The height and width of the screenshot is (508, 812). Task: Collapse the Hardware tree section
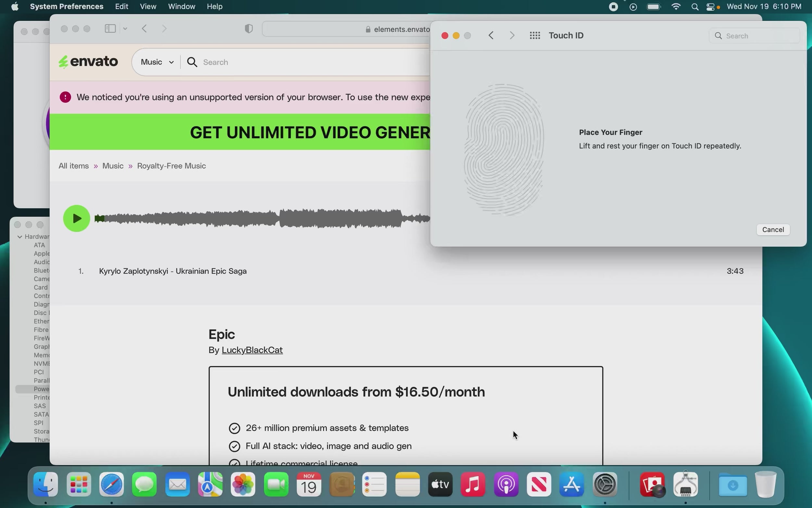click(20, 237)
